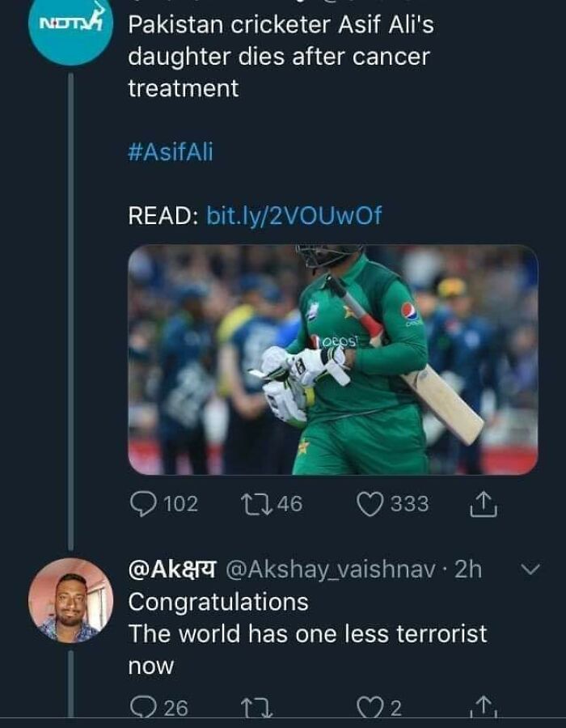Click reply icon on Akshay's comment
The height and width of the screenshot is (728, 566).
143,709
